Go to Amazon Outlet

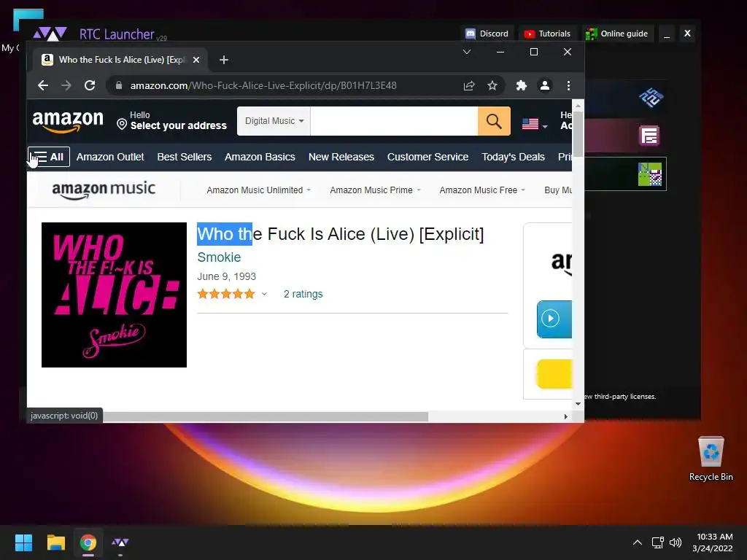point(110,157)
